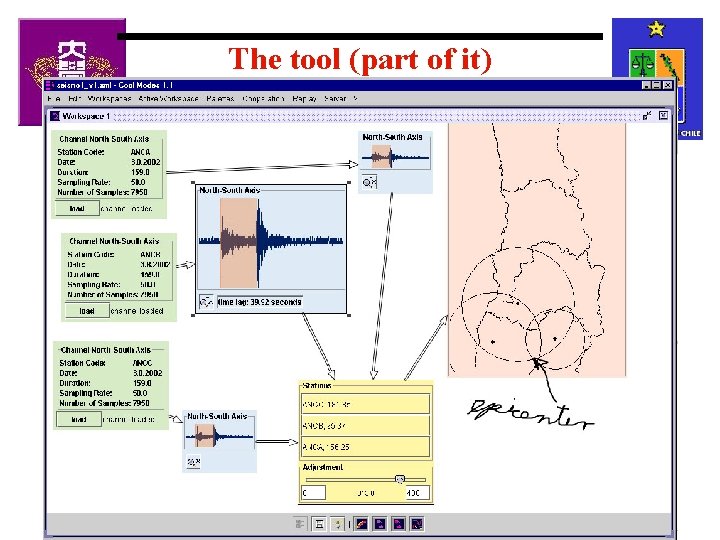Select the second station row starting ANCB
Screen dimensions: 720x540
pos(366,426)
